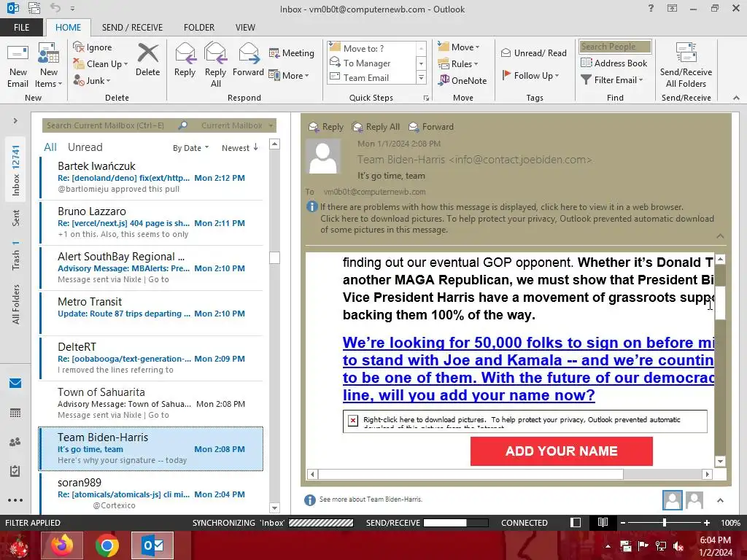The height and width of the screenshot is (560, 747).
Task: Select the Trash folder
Action: pos(16,256)
